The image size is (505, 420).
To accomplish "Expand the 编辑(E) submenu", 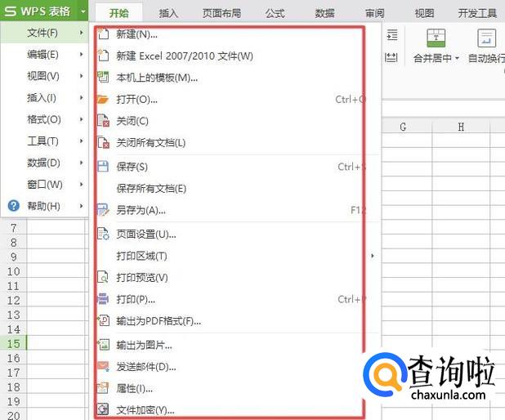I will pos(44,55).
